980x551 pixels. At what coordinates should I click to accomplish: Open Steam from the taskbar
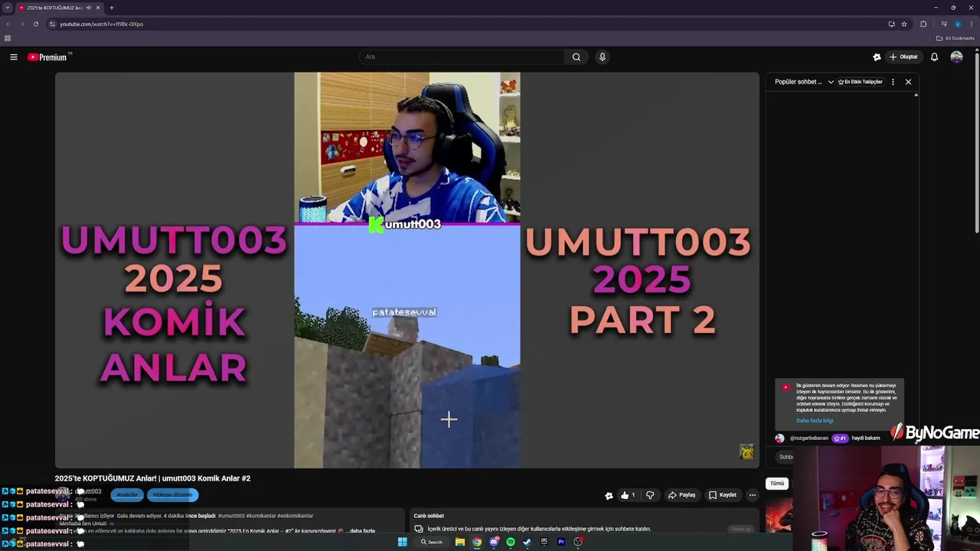click(528, 542)
